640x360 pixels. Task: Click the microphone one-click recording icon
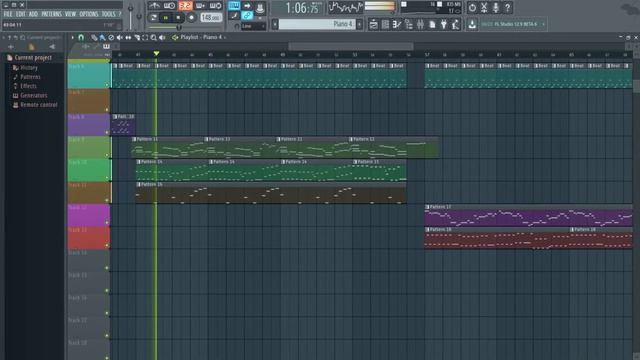tap(496, 7)
